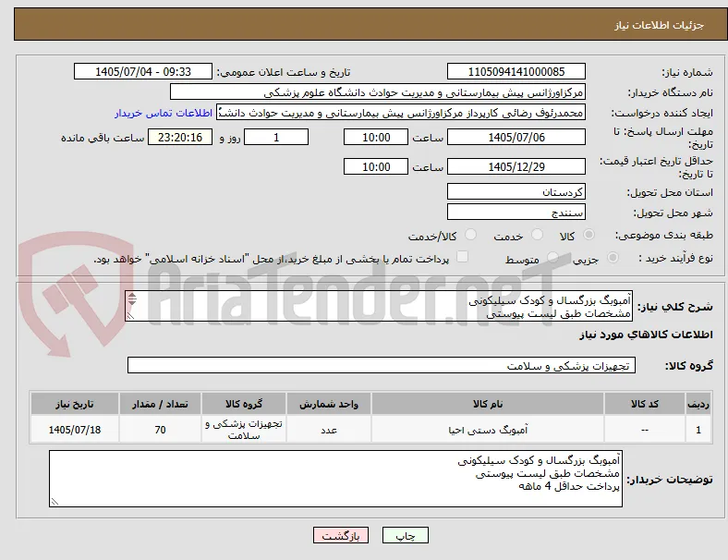This screenshot has height=560, width=728.
Task: Select the خدمت radio button
Action: [537, 235]
